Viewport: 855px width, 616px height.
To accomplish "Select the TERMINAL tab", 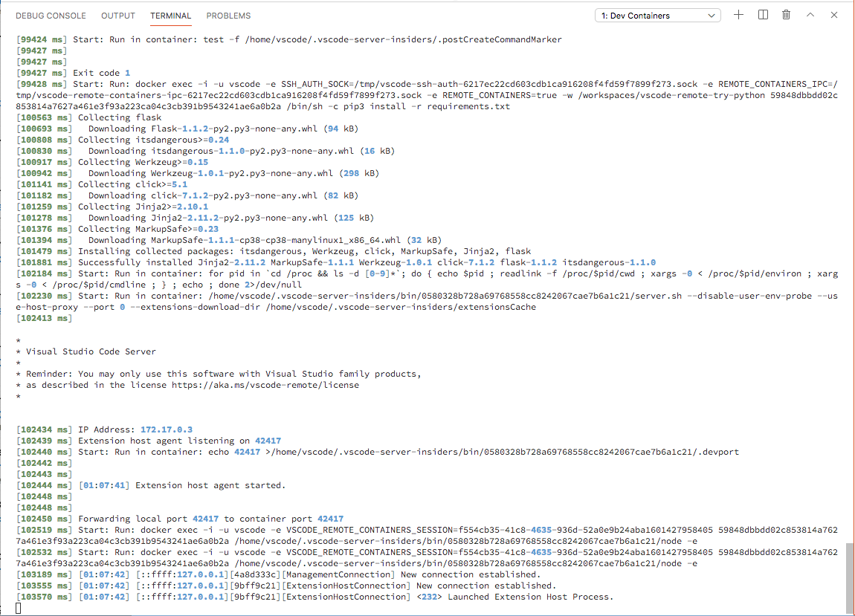I will click(x=170, y=15).
